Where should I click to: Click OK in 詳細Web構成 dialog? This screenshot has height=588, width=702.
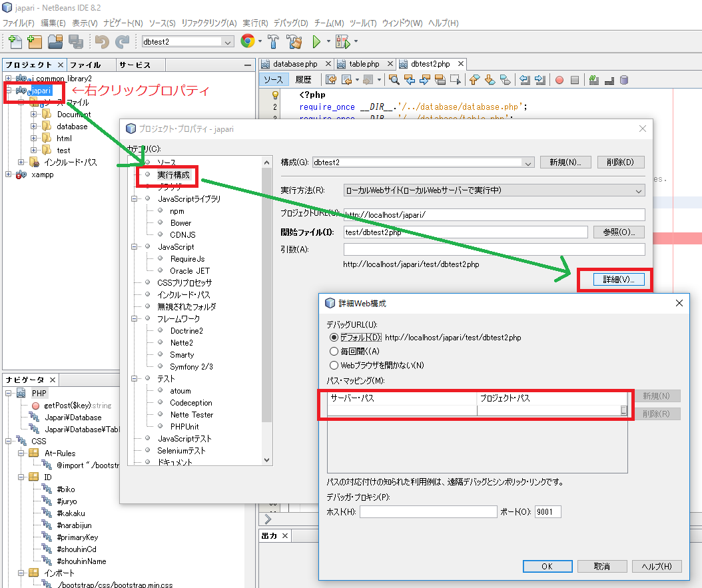[547, 566]
